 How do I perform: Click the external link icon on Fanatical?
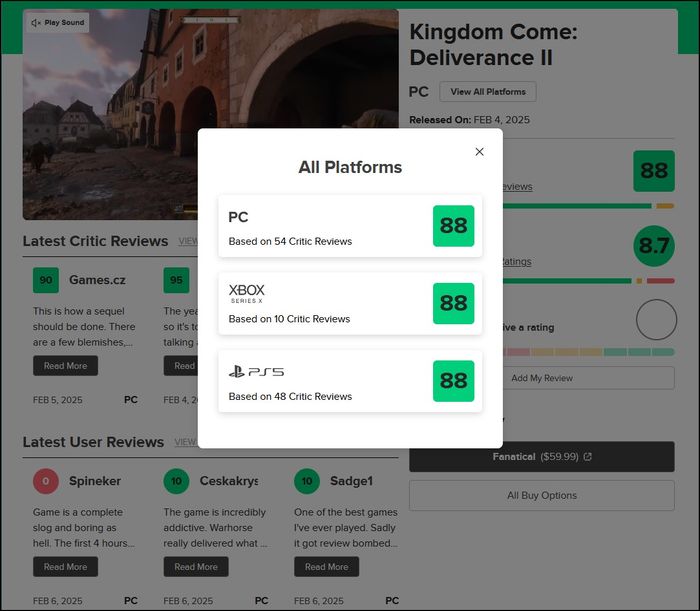(x=588, y=457)
